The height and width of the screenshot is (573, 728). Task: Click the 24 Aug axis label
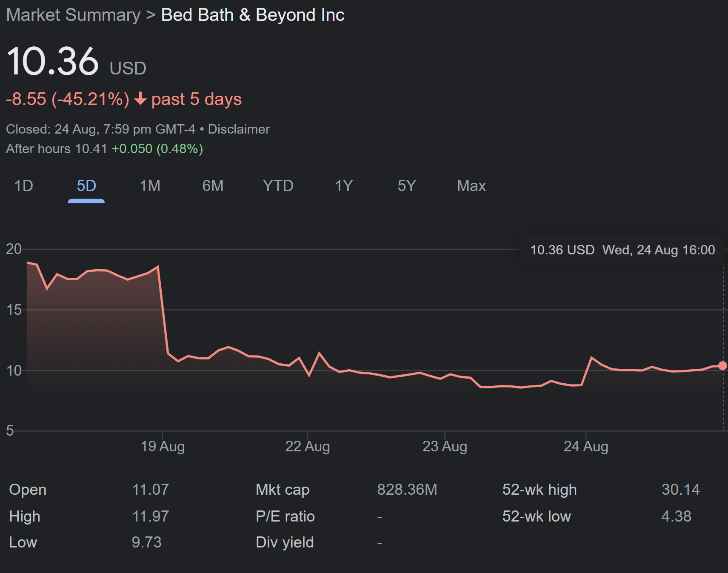click(587, 446)
